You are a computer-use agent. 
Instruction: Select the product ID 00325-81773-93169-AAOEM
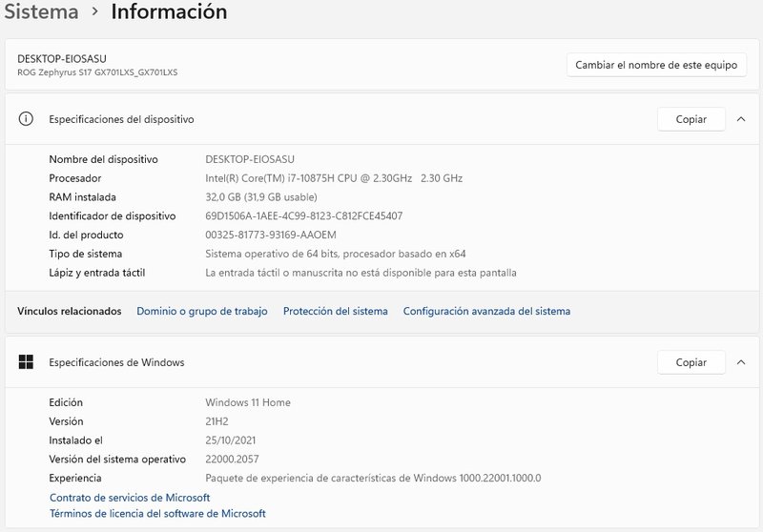pos(271,235)
